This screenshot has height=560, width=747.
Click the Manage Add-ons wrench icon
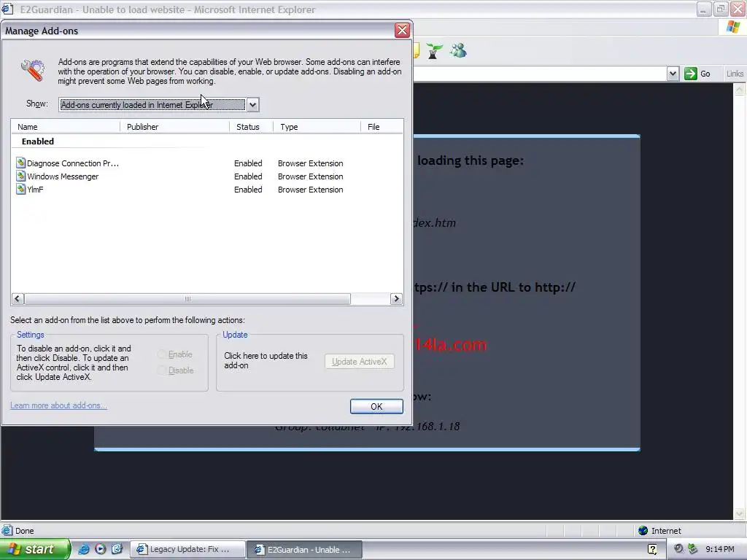point(33,71)
